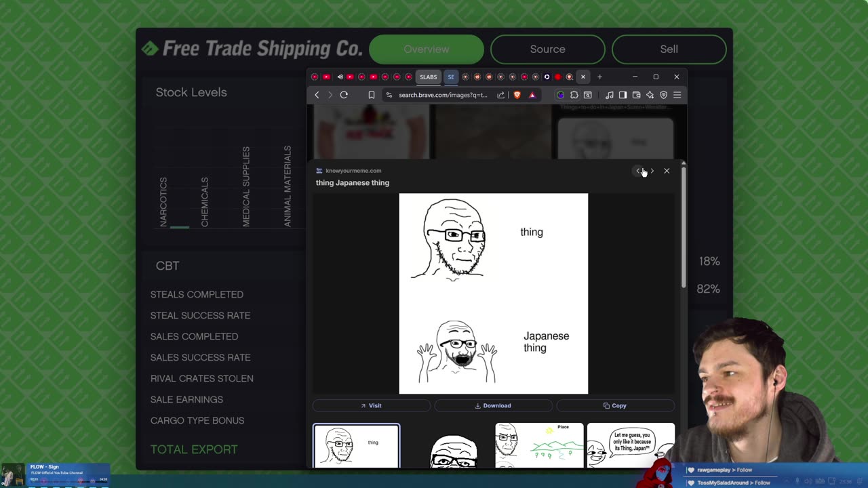Click the Download button under the image

coord(493,405)
